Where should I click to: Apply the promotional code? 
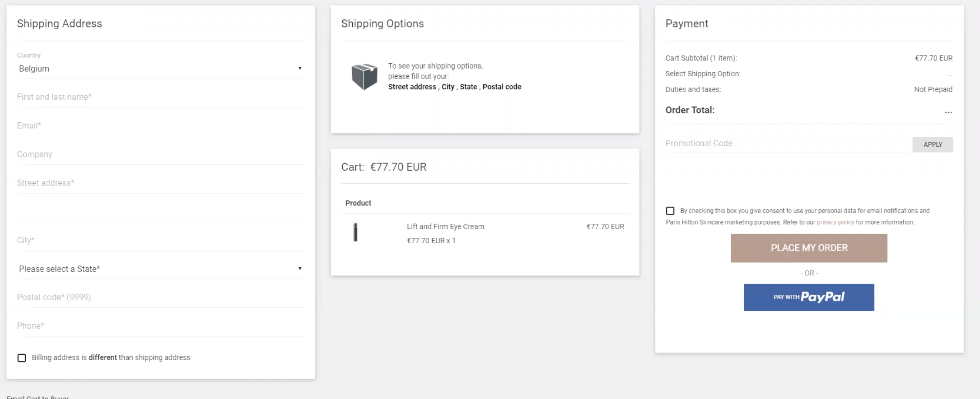[932, 144]
